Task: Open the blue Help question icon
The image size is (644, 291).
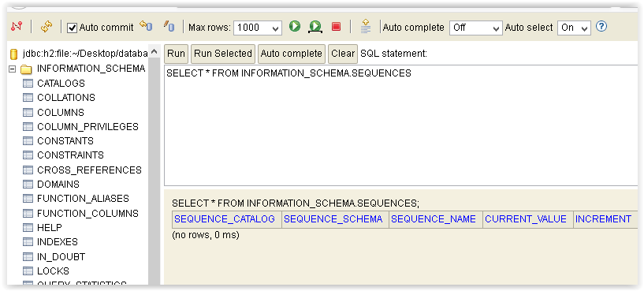Action: tap(601, 27)
